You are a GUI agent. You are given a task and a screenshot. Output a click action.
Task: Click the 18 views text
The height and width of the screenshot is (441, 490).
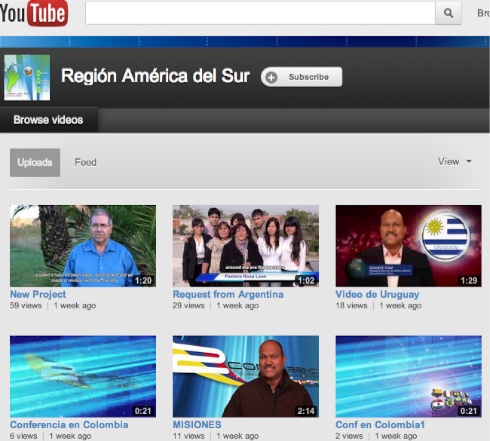tap(351, 306)
